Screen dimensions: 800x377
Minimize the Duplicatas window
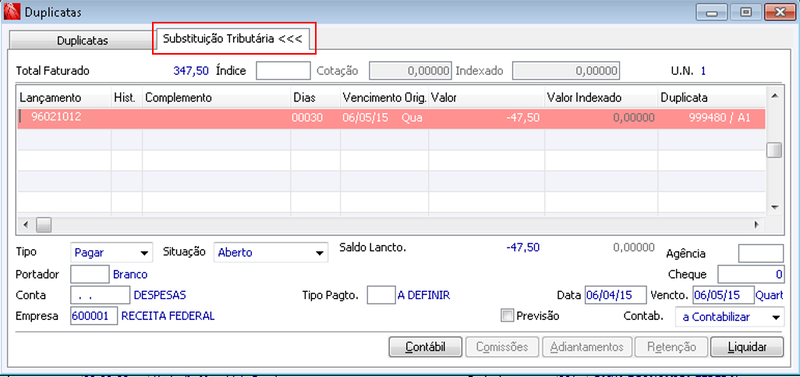coord(712,12)
